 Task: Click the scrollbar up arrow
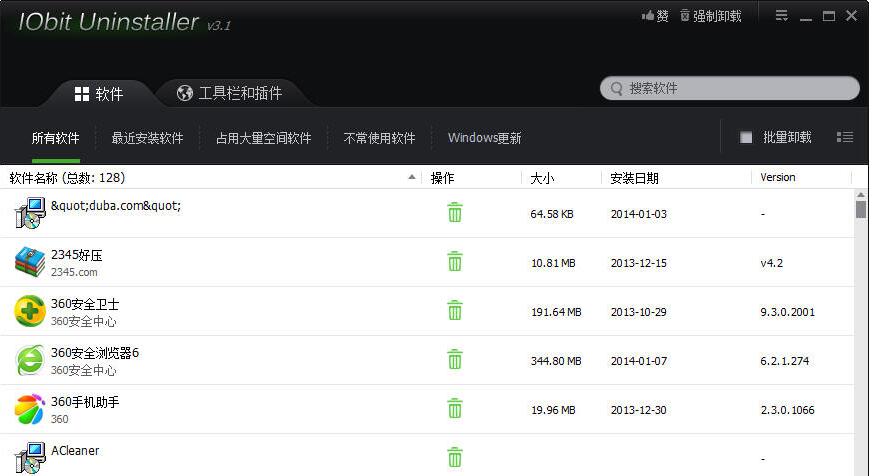(861, 195)
